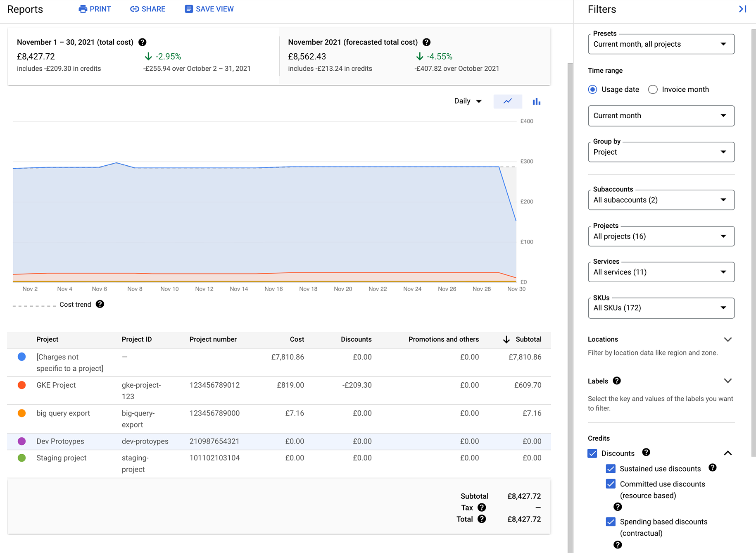Select the Invoice month radio button
This screenshot has height=553, width=756.
(x=653, y=89)
